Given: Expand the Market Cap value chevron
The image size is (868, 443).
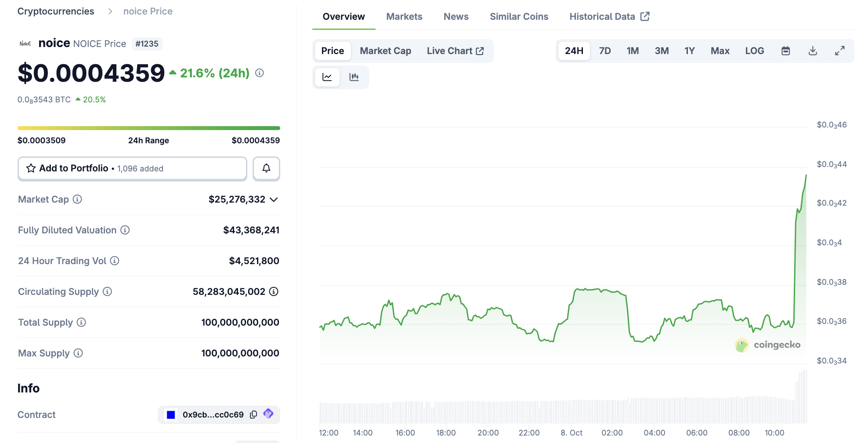Looking at the screenshot, I should click(274, 200).
